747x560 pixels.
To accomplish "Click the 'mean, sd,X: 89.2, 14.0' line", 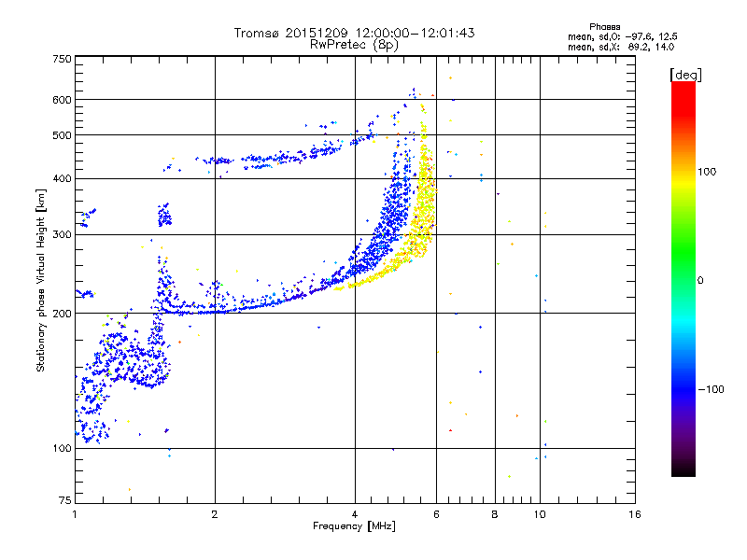I will click(x=621, y=47).
